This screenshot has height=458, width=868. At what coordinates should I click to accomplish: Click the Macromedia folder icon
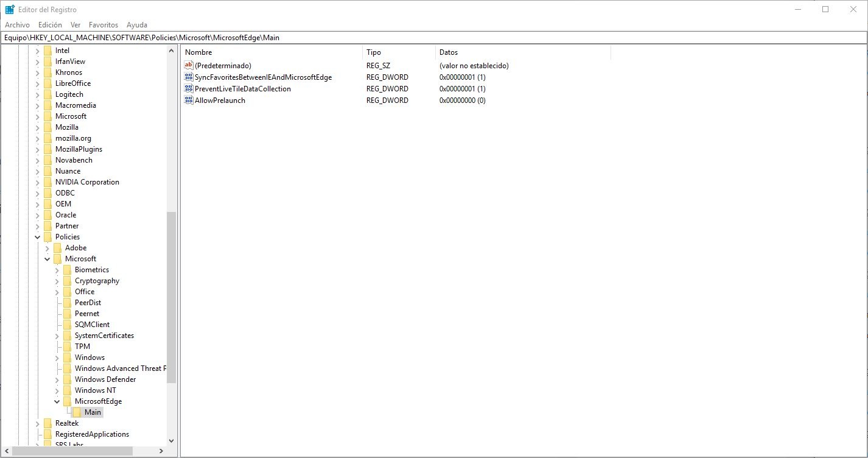coord(47,105)
